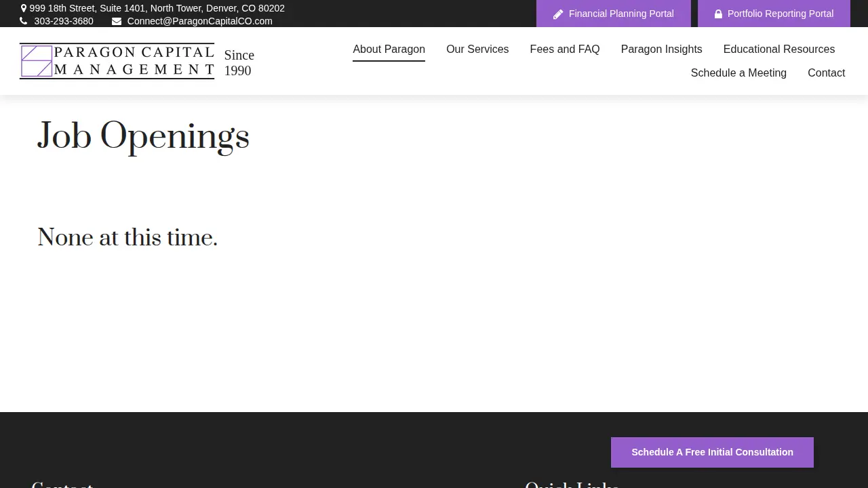Click the 'Since 1990' text
Image resolution: width=868 pixels, height=488 pixels.
[239, 63]
